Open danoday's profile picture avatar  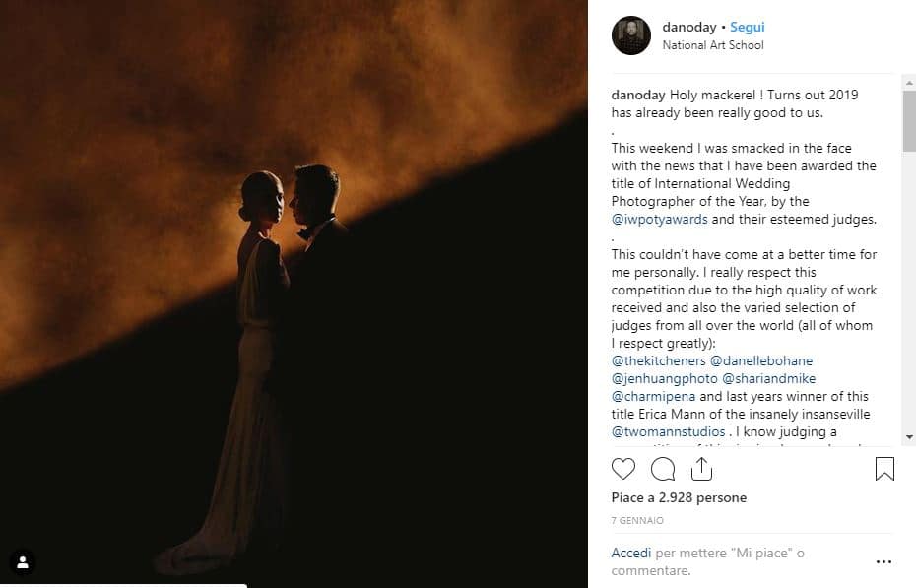(631, 35)
